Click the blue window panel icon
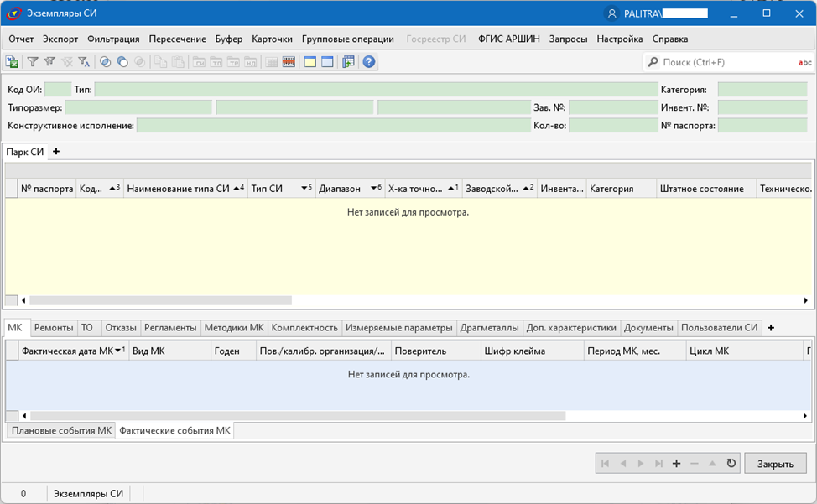 tap(327, 62)
